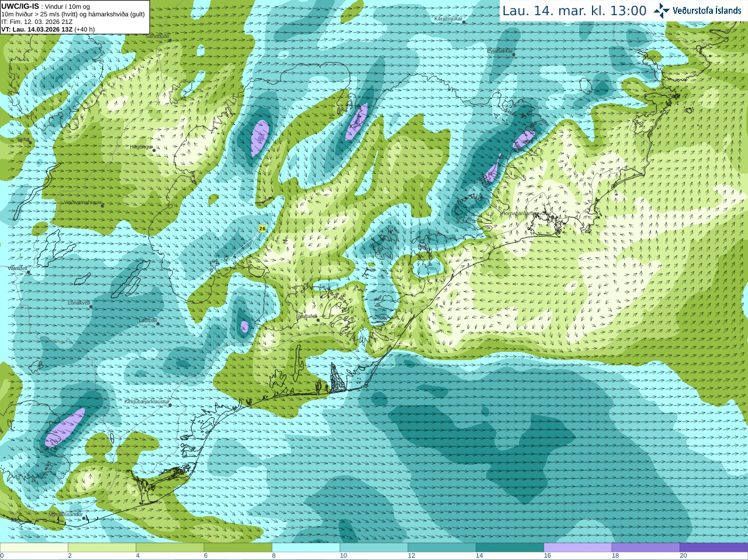Click the 'IT: Fim. 12. 03. 2026 21Z' line
The width and height of the screenshot is (748, 560).
click(x=37, y=22)
